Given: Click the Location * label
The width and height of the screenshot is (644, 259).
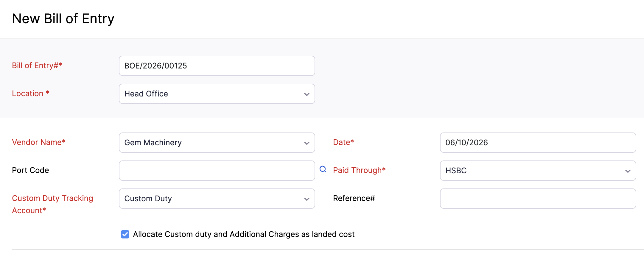Looking at the screenshot, I should pyautogui.click(x=31, y=93).
